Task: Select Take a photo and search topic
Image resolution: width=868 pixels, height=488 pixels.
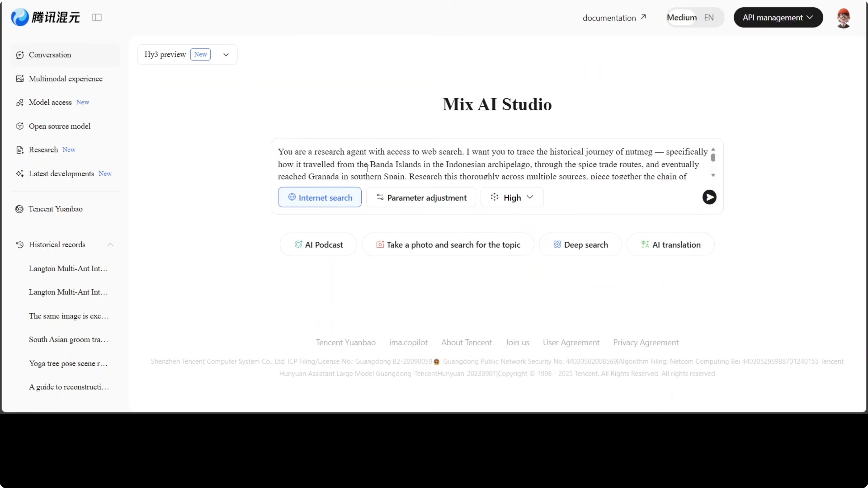Action: pos(448,245)
